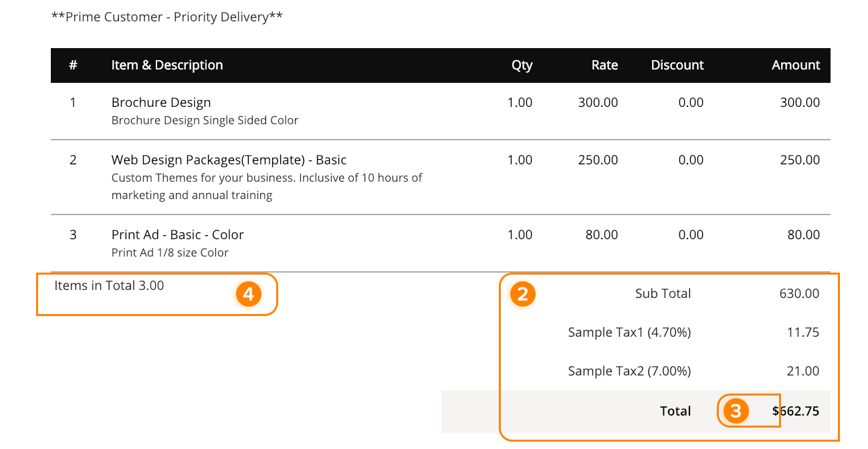This screenshot has width=868, height=449.
Task: Click the Rate column header
Action: 605,65
